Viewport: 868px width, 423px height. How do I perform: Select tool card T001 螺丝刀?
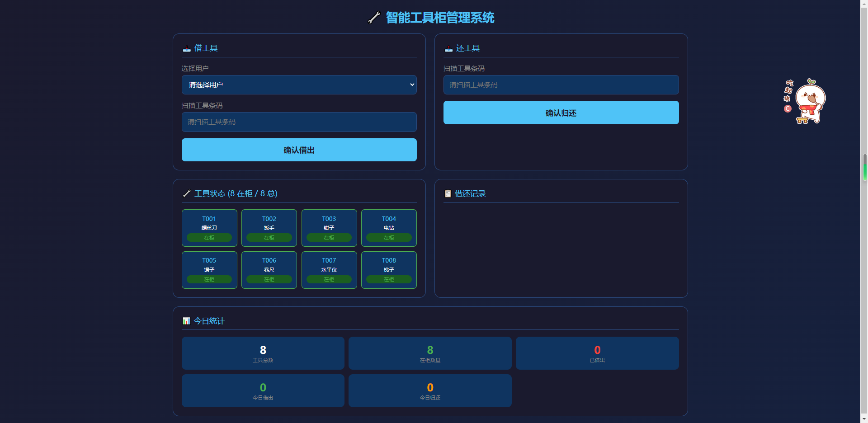tap(209, 228)
